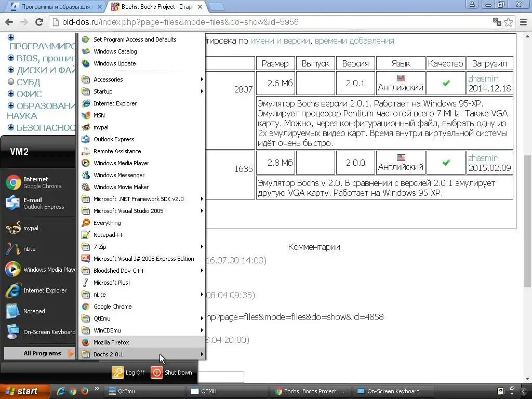Reload the page in Chrome
532x399 pixels.
coord(39,22)
